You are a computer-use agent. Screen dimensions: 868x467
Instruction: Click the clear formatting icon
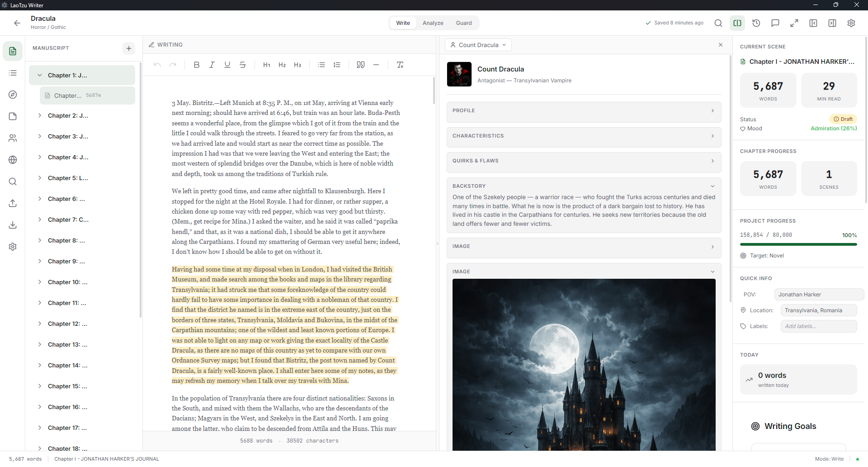point(400,65)
